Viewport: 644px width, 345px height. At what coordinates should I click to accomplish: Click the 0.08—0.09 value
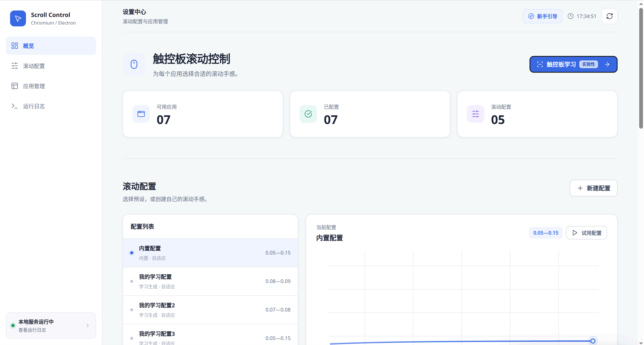point(278,281)
